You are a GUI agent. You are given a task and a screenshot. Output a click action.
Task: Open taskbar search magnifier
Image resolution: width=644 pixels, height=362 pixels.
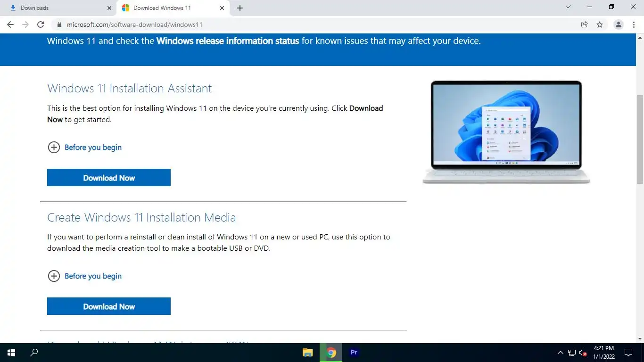pyautogui.click(x=34, y=353)
